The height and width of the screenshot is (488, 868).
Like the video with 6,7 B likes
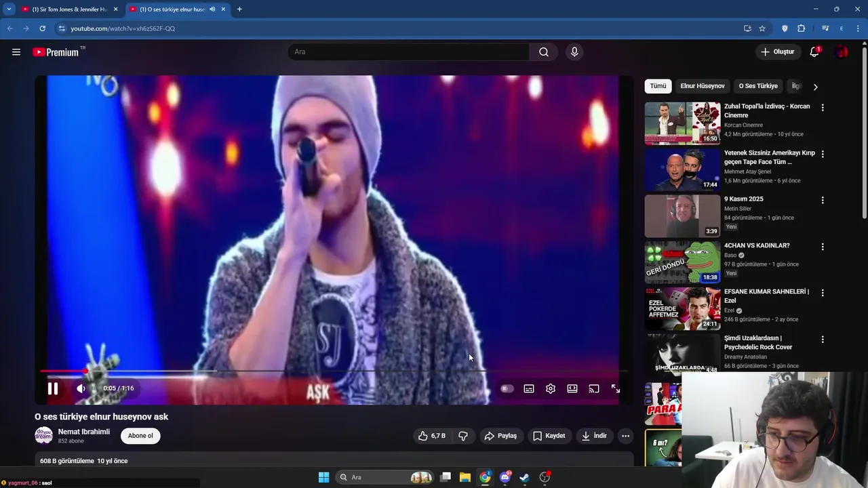(x=431, y=436)
